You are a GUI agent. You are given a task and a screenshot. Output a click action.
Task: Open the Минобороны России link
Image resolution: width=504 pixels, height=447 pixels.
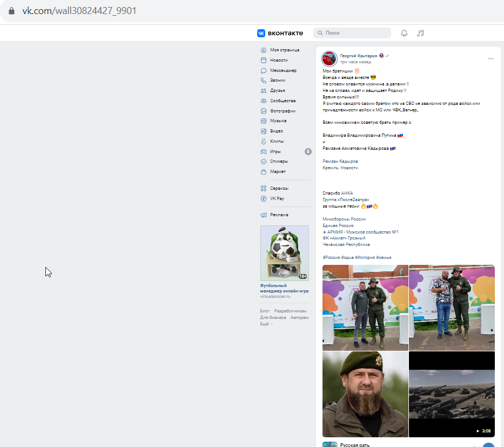click(x=344, y=219)
